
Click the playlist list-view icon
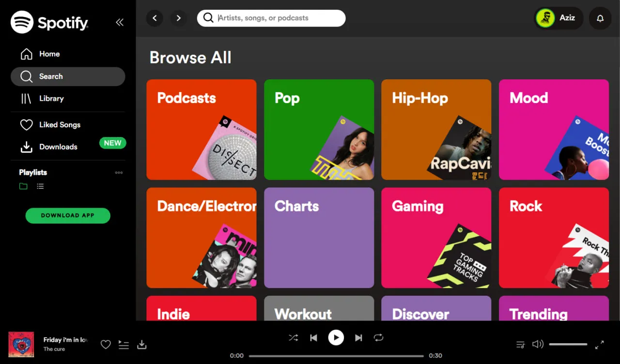[39, 186]
